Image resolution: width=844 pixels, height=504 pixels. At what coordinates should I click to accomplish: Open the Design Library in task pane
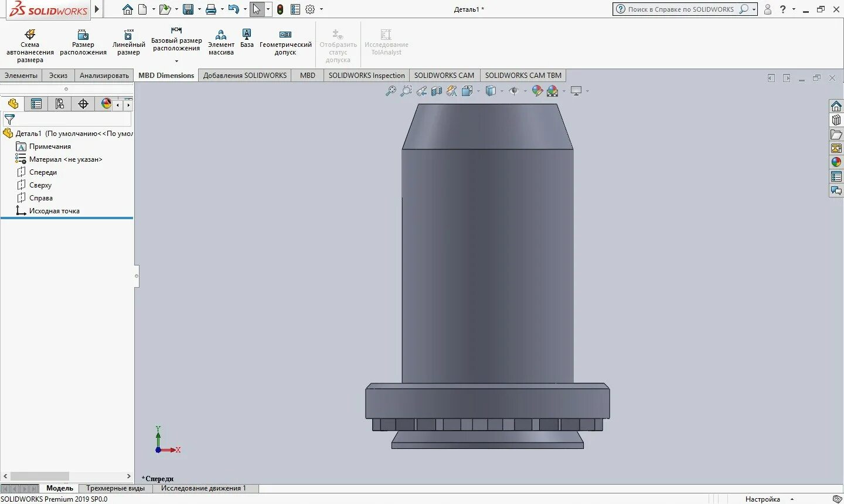[836, 120]
